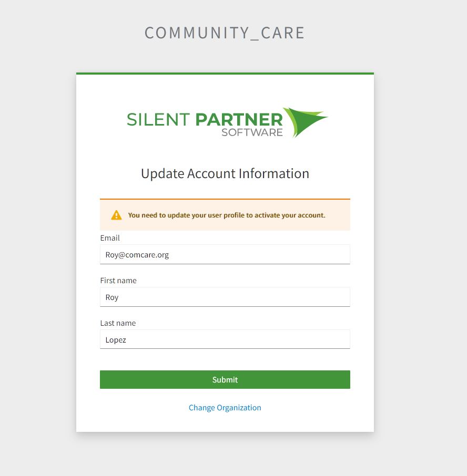467x476 pixels.
Task: Click the text Roy@comcare.org
Action: 137,255
